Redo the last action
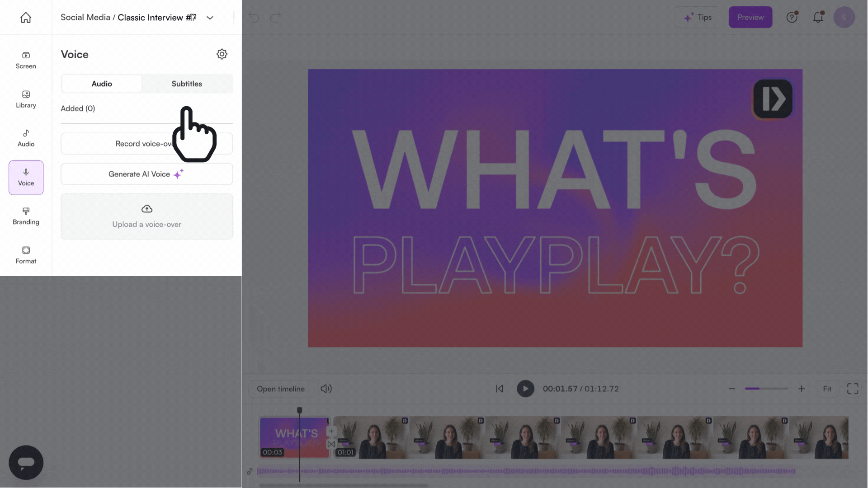Viewport: 868px width, 488px height. 275,17
